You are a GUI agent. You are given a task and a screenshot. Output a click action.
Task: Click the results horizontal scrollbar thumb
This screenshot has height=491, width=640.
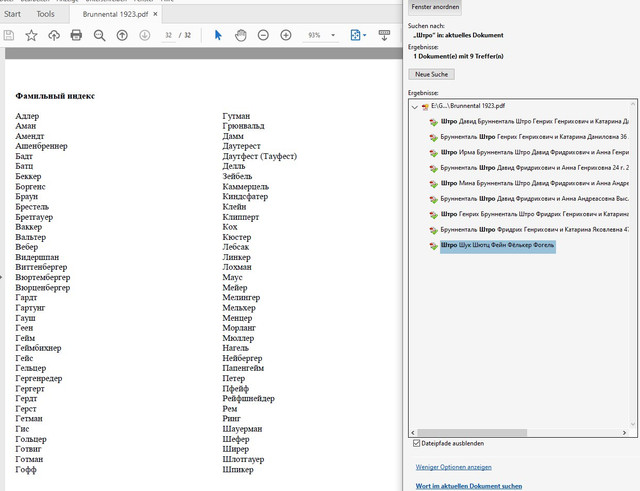point(472,432)
